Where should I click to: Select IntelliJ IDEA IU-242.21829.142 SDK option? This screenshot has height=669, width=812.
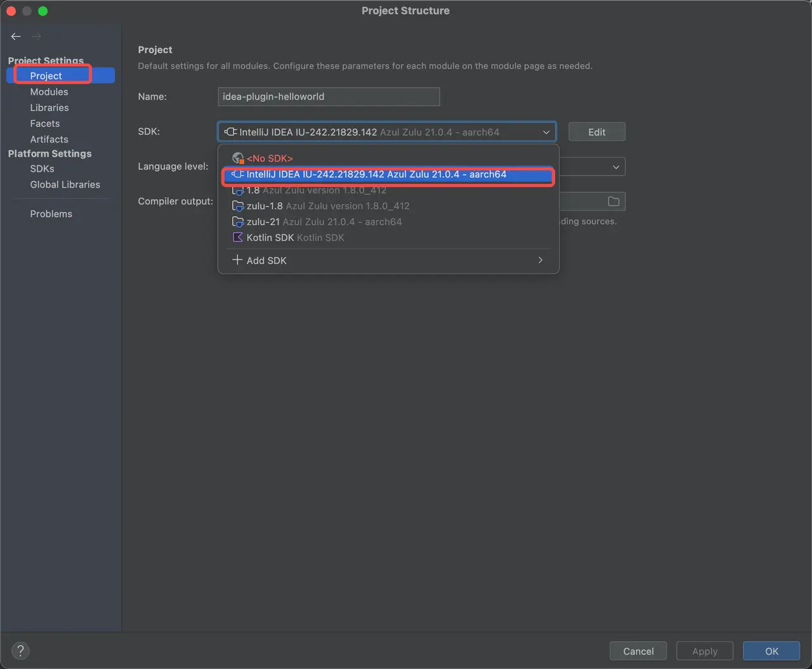[388, 174]
